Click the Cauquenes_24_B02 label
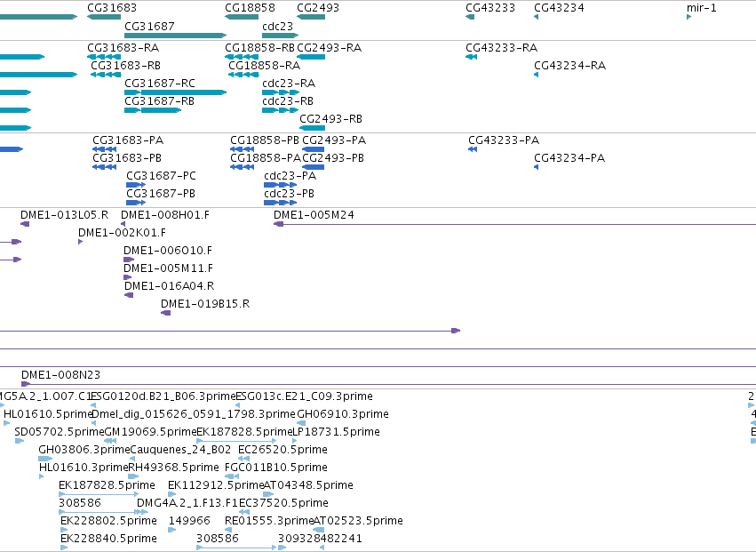 (181, 450)
